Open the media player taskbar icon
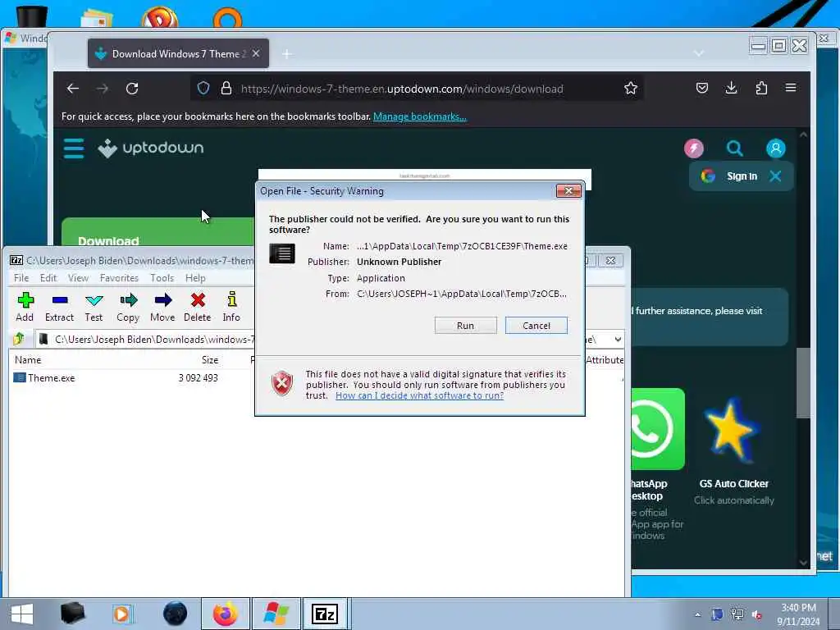Viewport: 840px width, 630px height. [122, 614]
